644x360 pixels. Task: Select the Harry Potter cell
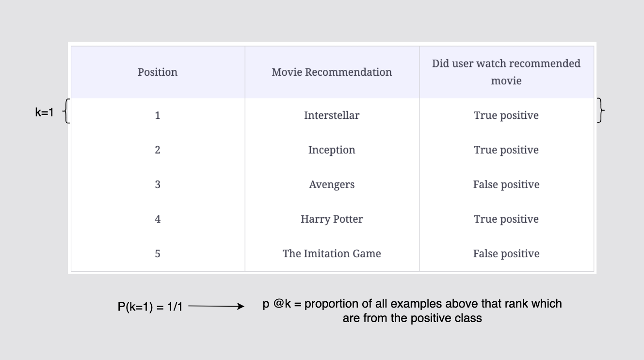coord(332,219)
